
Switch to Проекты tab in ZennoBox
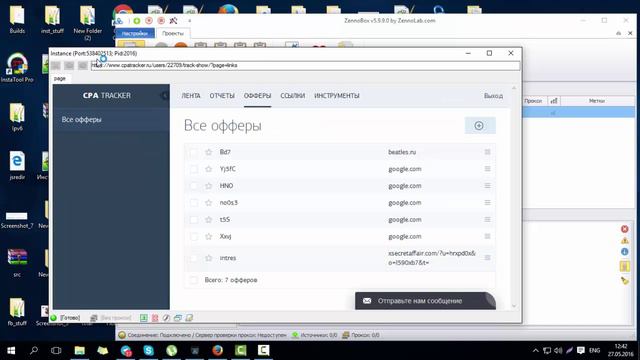[x=173, y=33]
